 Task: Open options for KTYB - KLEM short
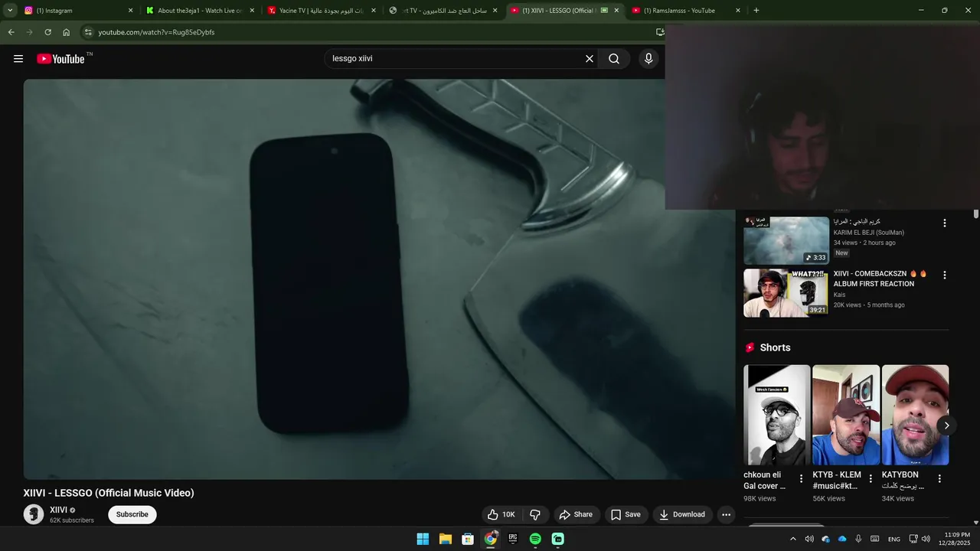tap(871, 479)
